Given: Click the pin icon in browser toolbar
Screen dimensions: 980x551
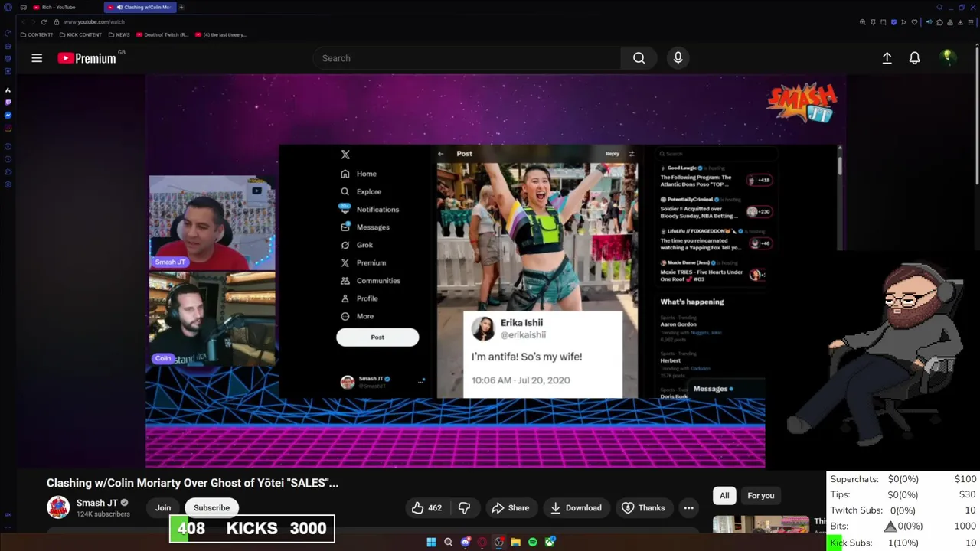Looking at the screenshot, I should [x=873, y=22].
